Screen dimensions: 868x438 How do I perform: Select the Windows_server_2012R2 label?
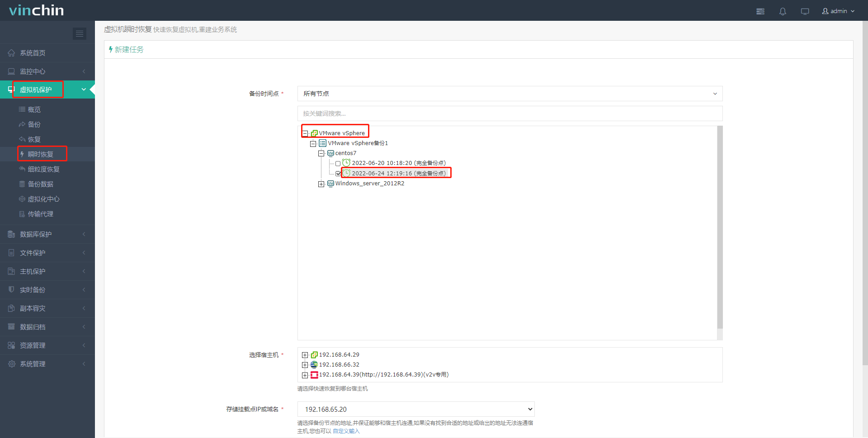coord(370,184)
